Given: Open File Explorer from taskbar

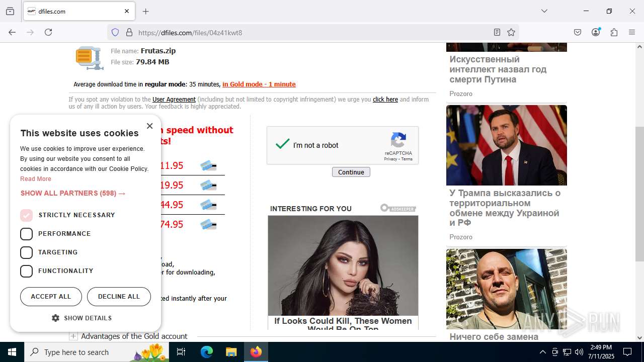Looking at the screenshot, I should point(231,352).
